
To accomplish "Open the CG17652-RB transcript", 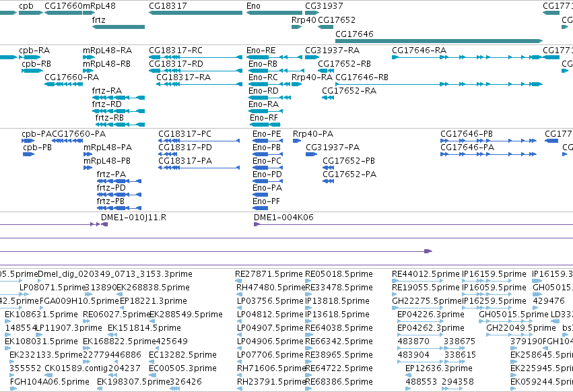I will pyautogui.click(x=326, y=71).
